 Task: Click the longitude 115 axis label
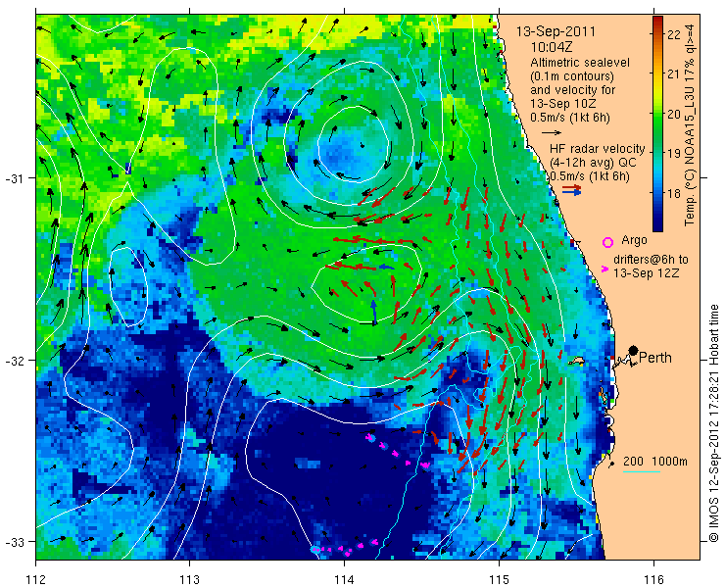point(499,579)
